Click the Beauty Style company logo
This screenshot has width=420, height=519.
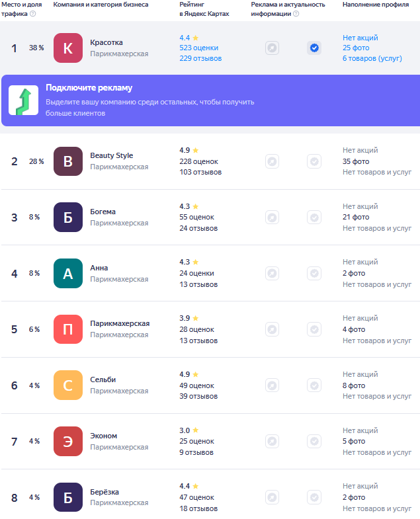click(68, 161)
